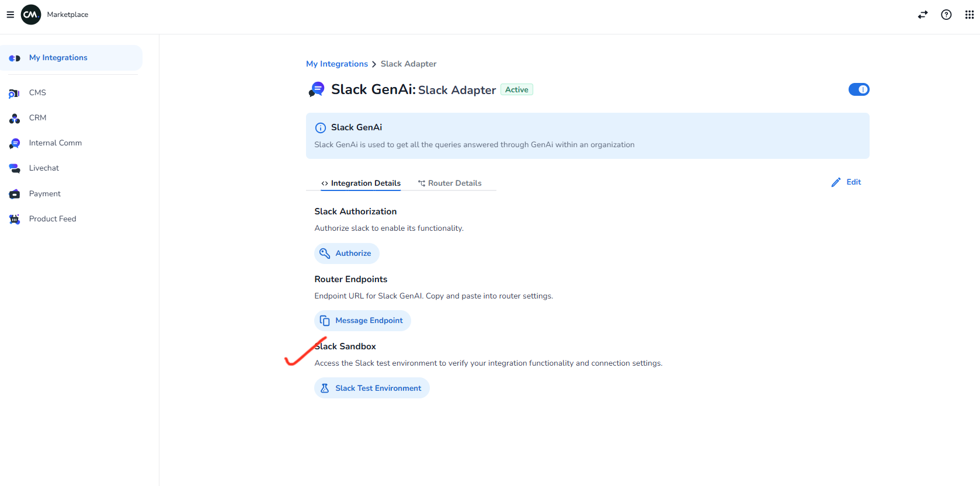Open the Product Feed category label

53,219
